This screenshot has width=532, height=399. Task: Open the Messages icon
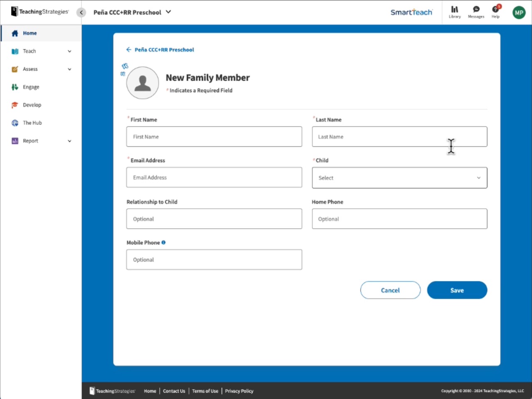[476, 12]
